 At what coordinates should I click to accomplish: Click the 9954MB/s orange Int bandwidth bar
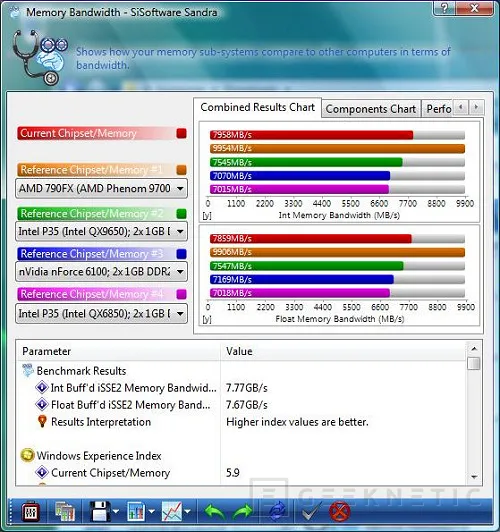[337, 148]
